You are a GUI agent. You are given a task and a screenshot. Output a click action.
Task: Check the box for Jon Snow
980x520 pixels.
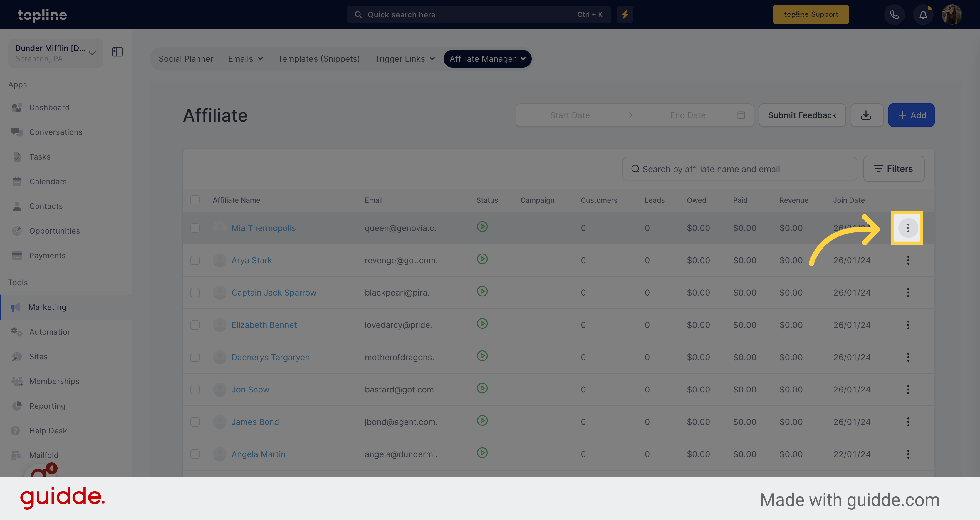(195, 390)
